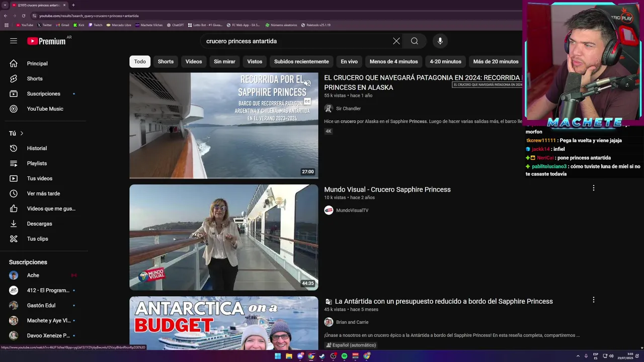Image resolution: width=644 pixels, height=362 pixels.
Task: Select the Subidos recientemente filter chip
Action: (301, 61)
